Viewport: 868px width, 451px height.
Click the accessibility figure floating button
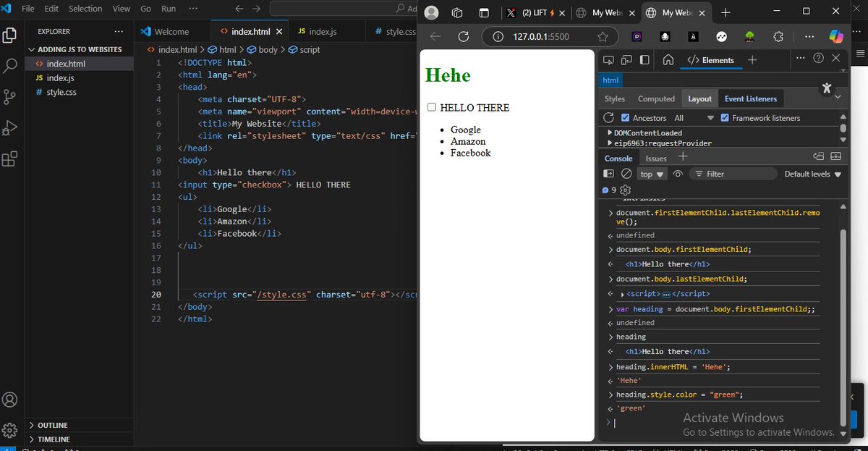827,88
